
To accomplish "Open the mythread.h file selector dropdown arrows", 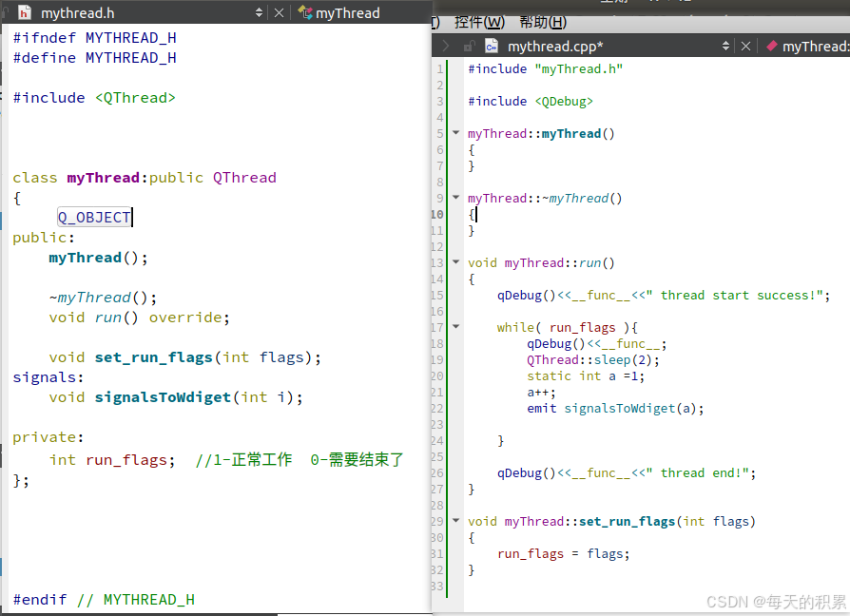I will (260, 13).
